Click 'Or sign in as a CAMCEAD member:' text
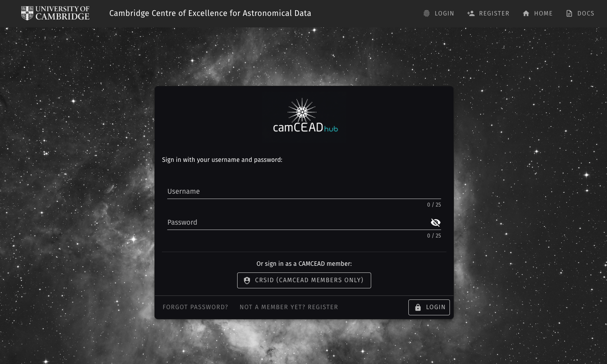 coord(304,264)
